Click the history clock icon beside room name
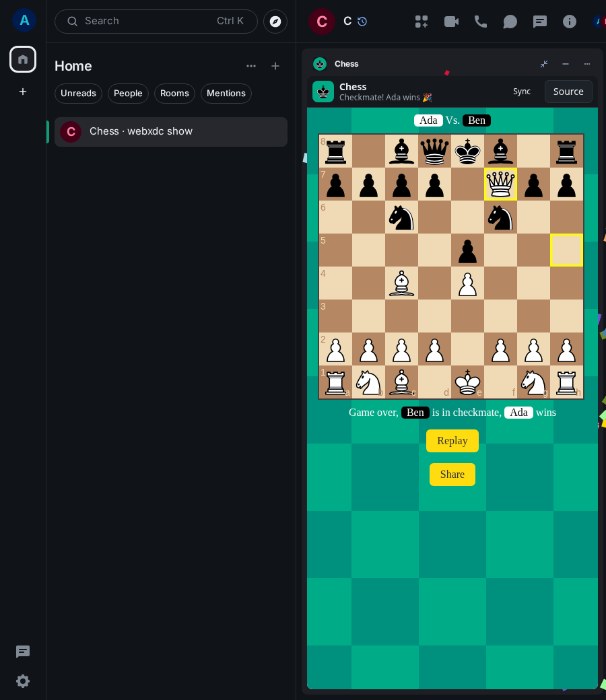This screenshot has width=606, height=700. [362, 22]
